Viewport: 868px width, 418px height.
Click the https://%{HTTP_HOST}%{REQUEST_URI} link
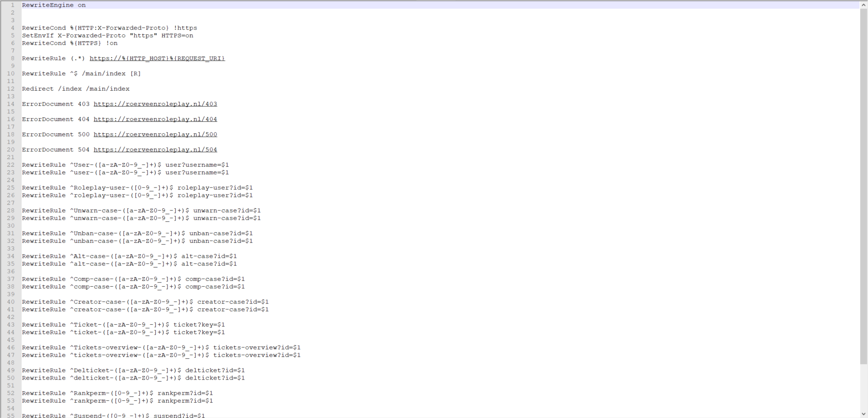(x=157, y=58)
